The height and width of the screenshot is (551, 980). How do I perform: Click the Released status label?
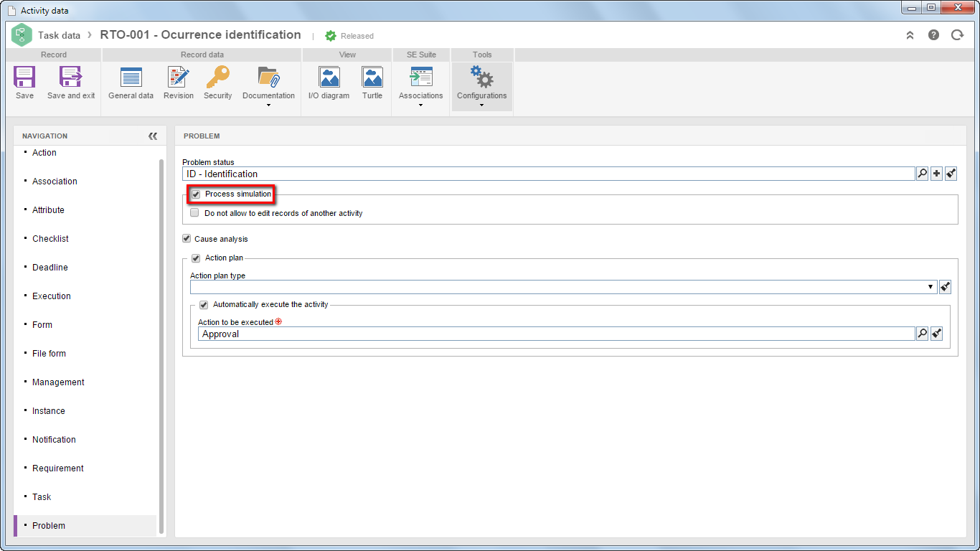tap(357, 36)
